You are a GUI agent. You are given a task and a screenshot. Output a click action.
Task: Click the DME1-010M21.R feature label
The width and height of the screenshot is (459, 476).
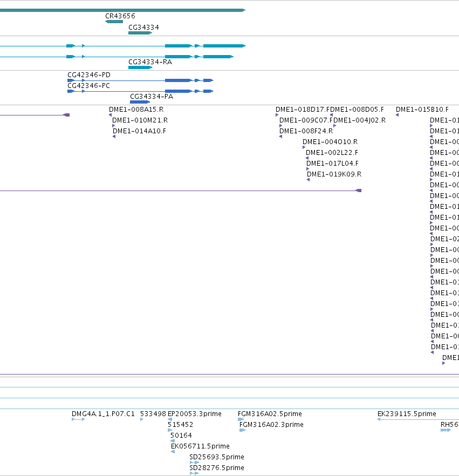(140, 120)
